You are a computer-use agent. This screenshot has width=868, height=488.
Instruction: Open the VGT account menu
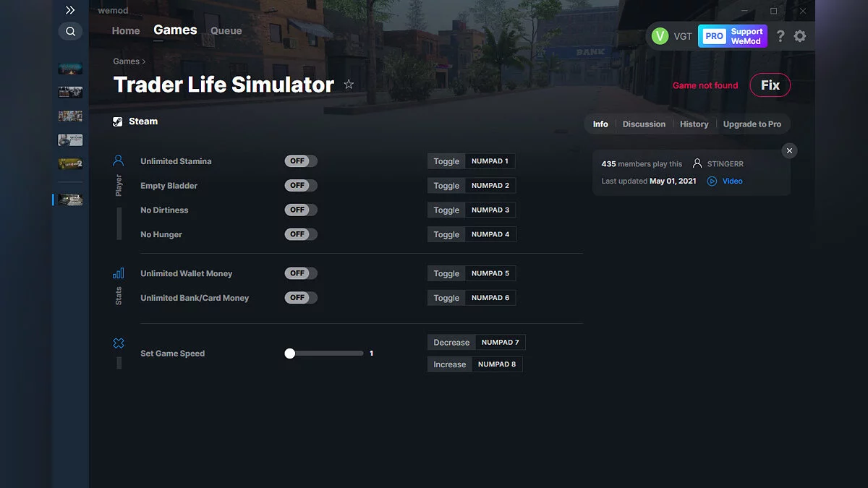671,35
